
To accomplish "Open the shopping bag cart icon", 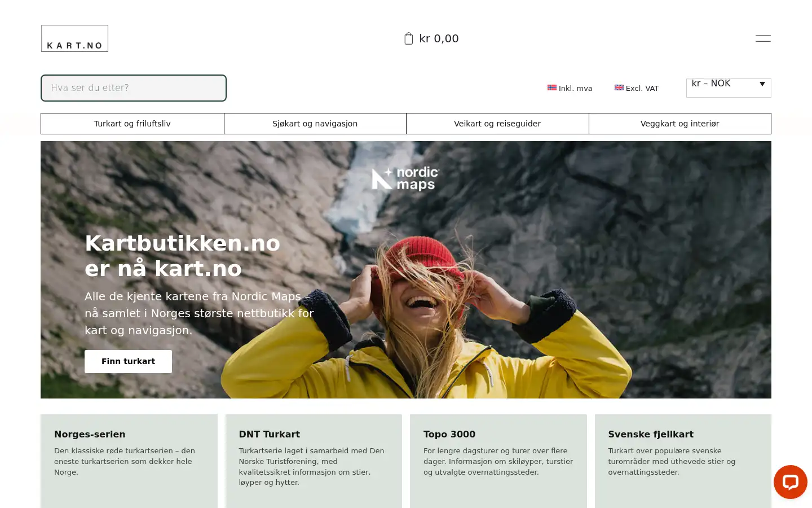I will [409, 38].
